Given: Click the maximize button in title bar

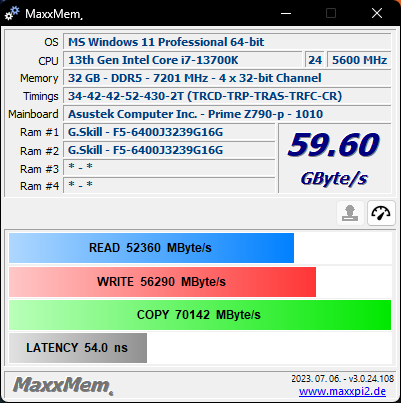Looking at the screenshot, I should (331, 13).
